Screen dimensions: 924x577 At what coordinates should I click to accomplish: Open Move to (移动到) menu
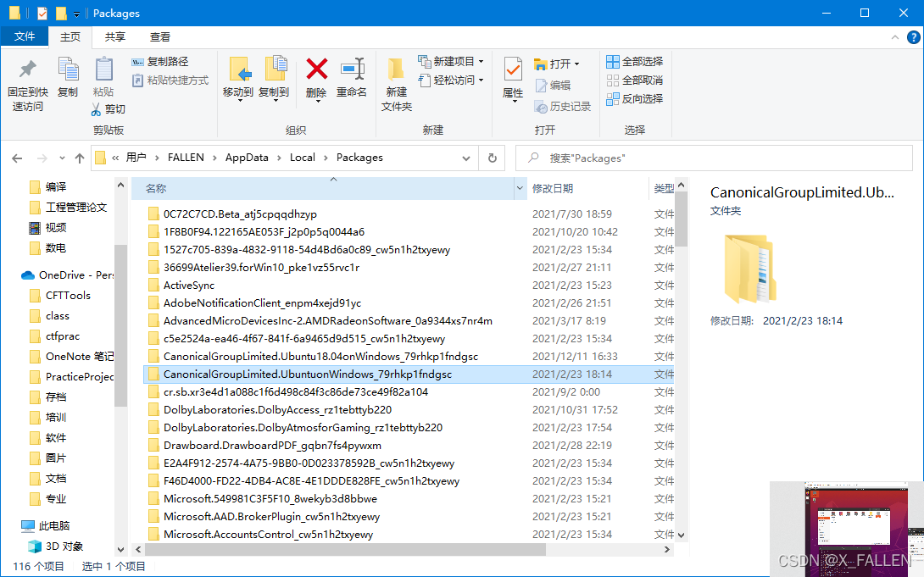click(x=239, y=80)
